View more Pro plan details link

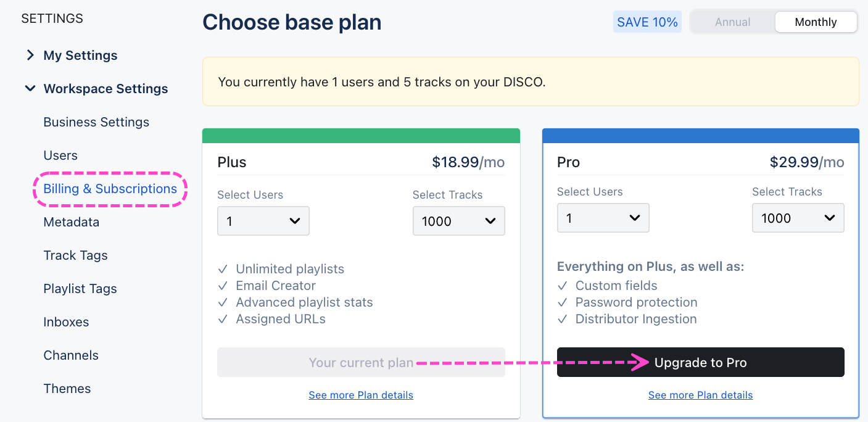700,395
